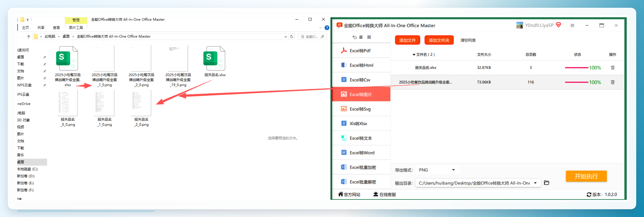Select the 2025小吃餐饮品牌战略升级全案 list row
Viewport: 644px width, 217px height.
pyautogui.click(x=507, y=82)
